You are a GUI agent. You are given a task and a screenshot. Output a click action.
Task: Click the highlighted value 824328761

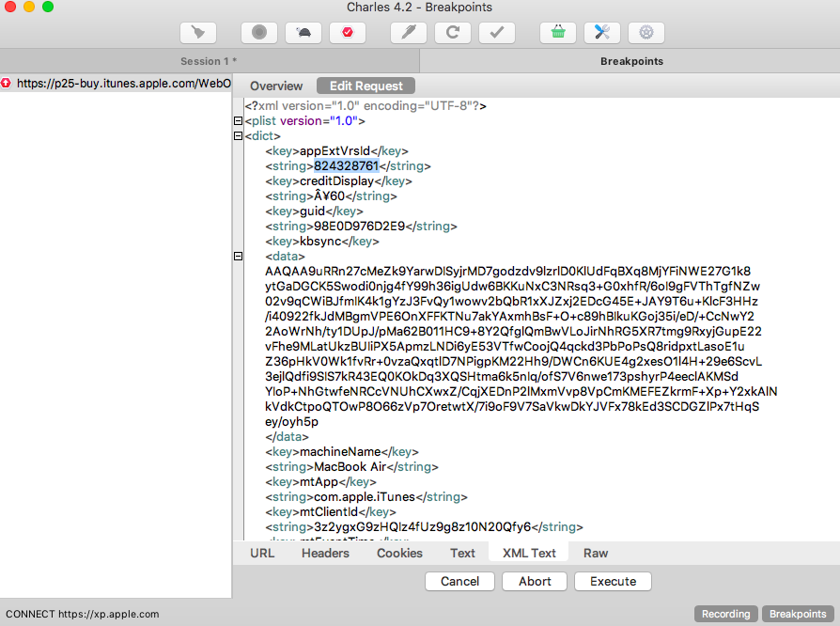[346, 166]
